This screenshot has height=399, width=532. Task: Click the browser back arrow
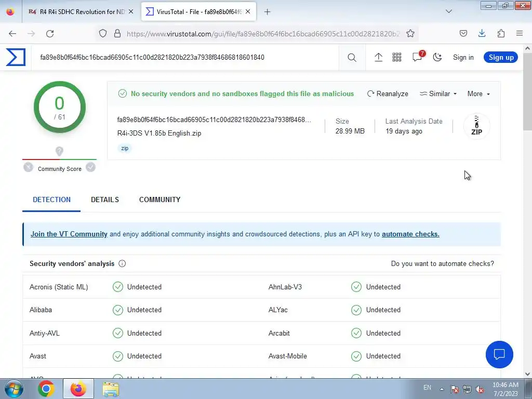[x=12, y=33]
